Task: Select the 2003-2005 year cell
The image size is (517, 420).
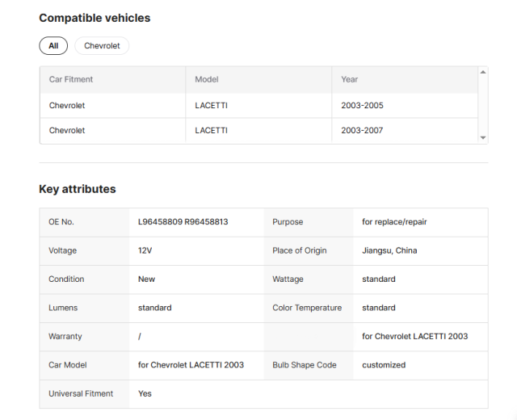Action: [362, 106]
